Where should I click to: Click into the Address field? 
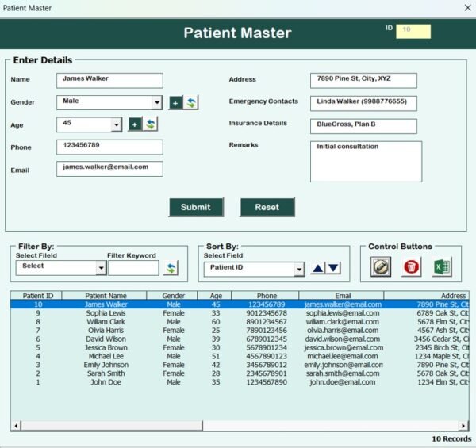(363, 81)
